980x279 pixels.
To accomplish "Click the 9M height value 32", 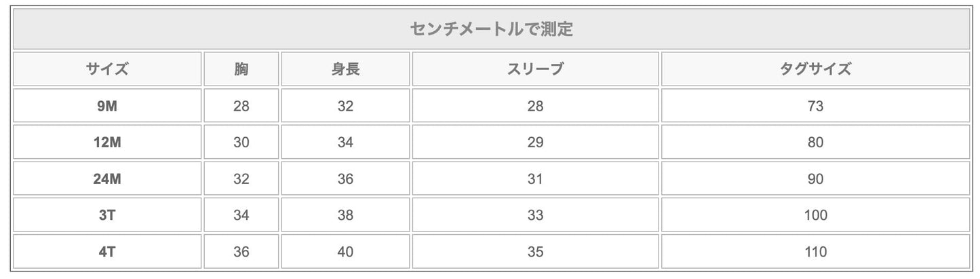I will click(345, 106).
